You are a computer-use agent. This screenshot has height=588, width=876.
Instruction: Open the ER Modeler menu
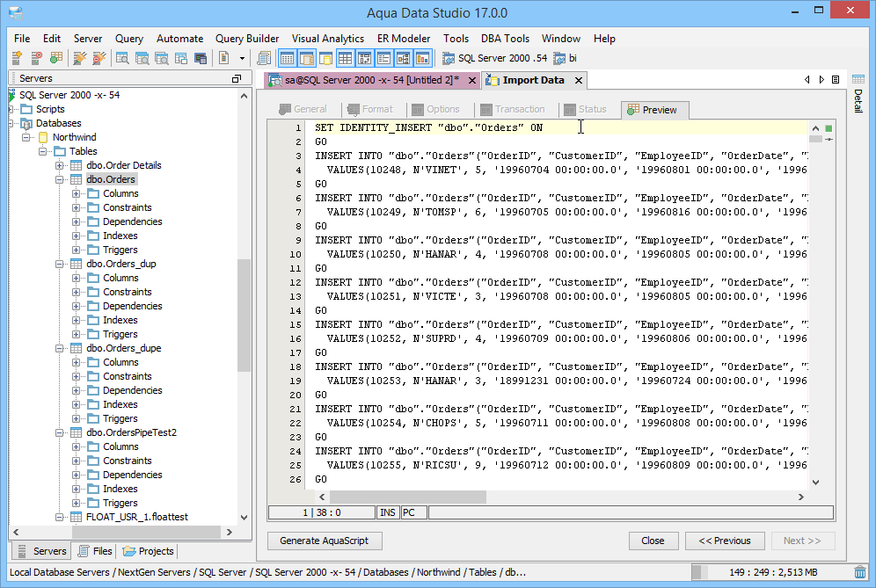coord(404,39)
